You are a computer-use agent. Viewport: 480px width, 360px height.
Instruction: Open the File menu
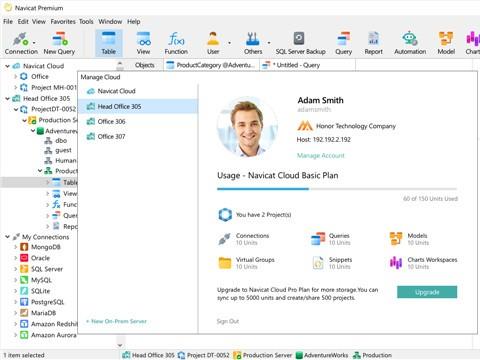tap(8, 21)
